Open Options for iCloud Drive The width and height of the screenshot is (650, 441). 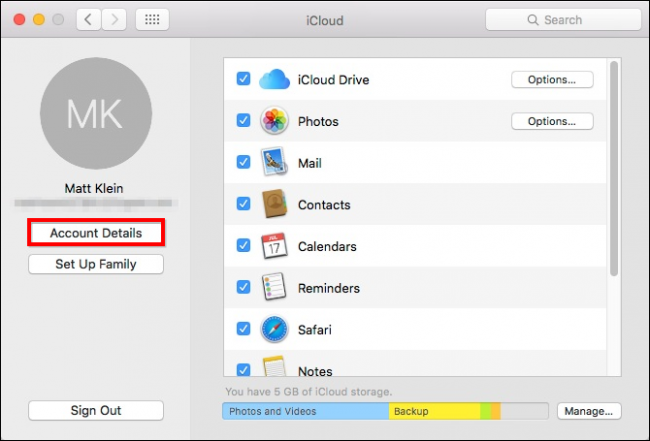click(552, 80)
